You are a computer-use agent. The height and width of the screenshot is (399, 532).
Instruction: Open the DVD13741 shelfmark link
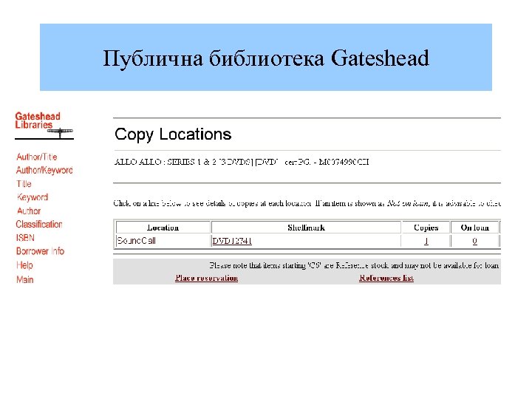pos(232,241)
